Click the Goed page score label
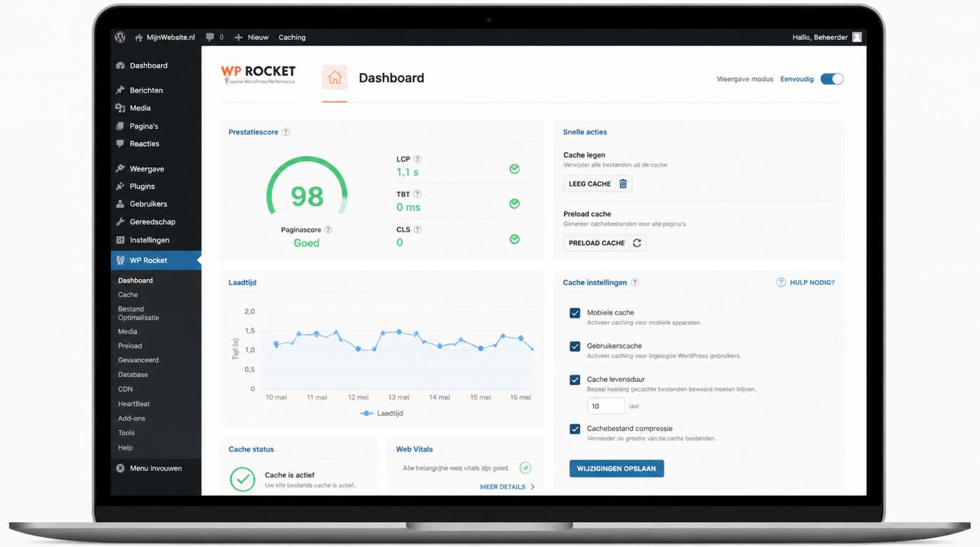This screenshot has height=547, width=980. point(306,243)
